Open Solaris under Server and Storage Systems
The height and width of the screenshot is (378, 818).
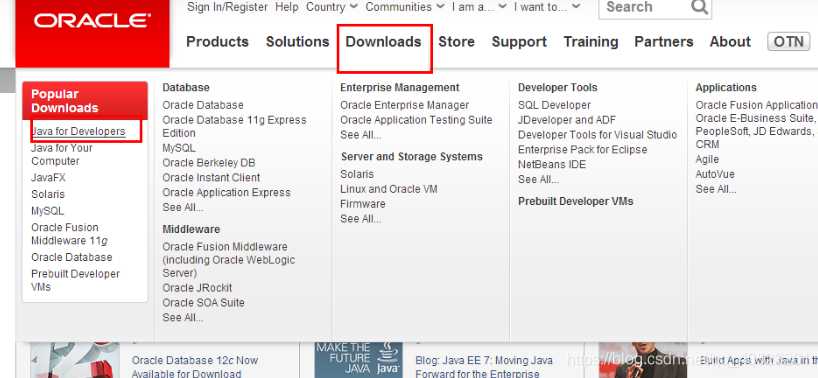pyautogui.click(x=357, y=174)
